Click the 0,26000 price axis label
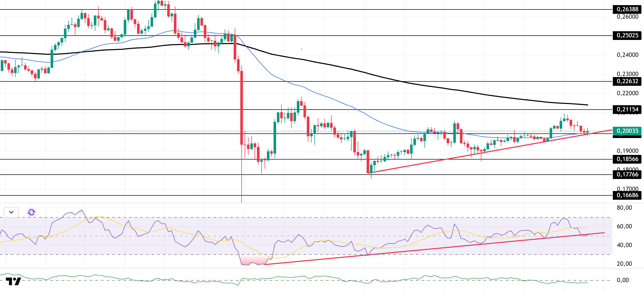 (627, 17)
